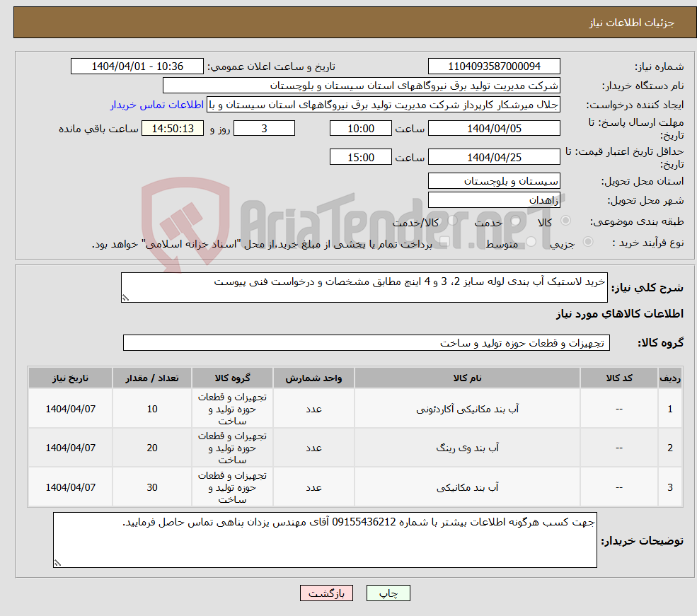Image resolution: width=697 pixels, height=616 pixels.
Task: Click the اطلاعات کالاهای مورد نیاز heading
Action: 620,314
